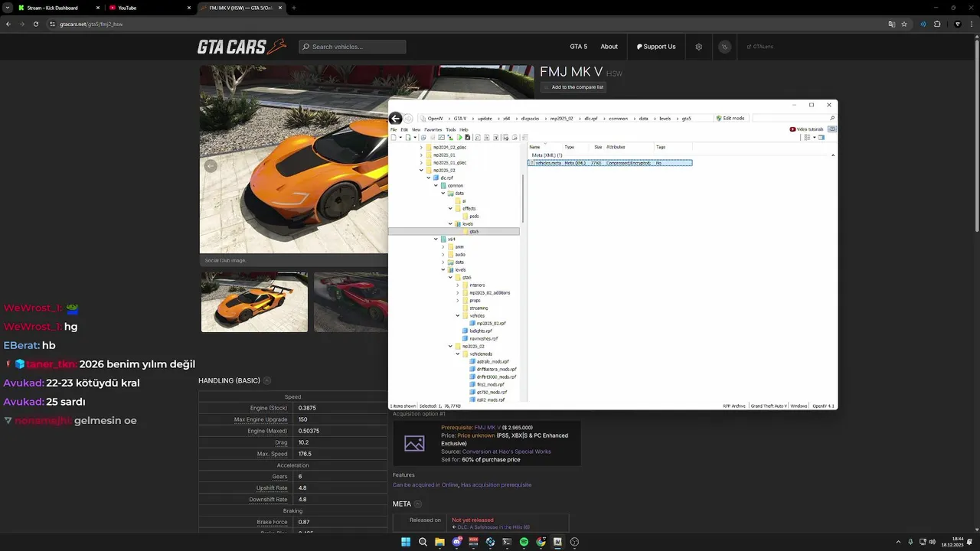Collapse the vehiclemods folder node
This screenshot has height=551, width=980.
pos(458,354)
